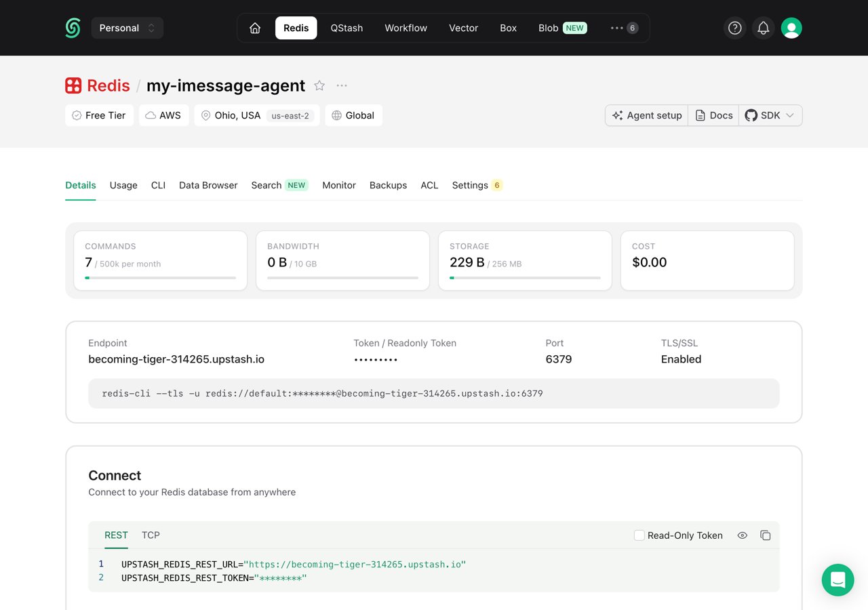Open the ACL tab
Image resolution: width=868 pixels, height=610 pixels.
[x=429, y=185]
